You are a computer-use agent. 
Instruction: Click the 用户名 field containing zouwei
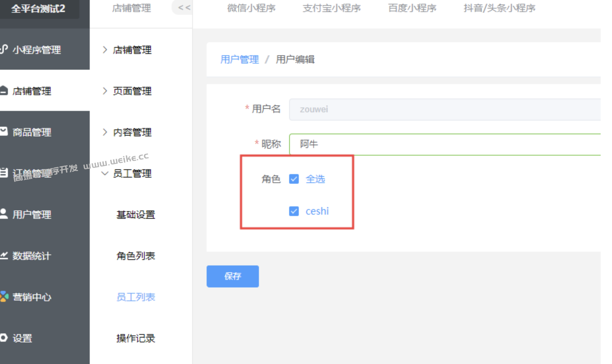pyautogui.click(x=445, y=110)
